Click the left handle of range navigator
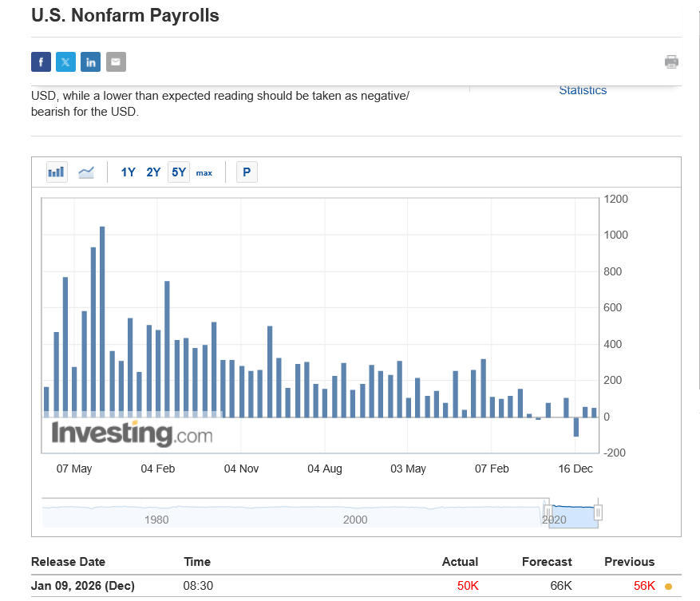 (548, 512)
